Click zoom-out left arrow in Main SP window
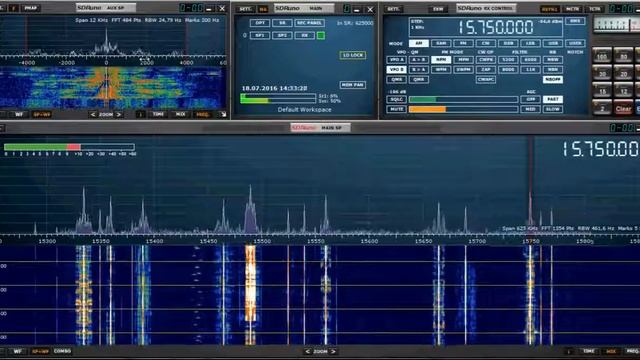 pos(307,351)
